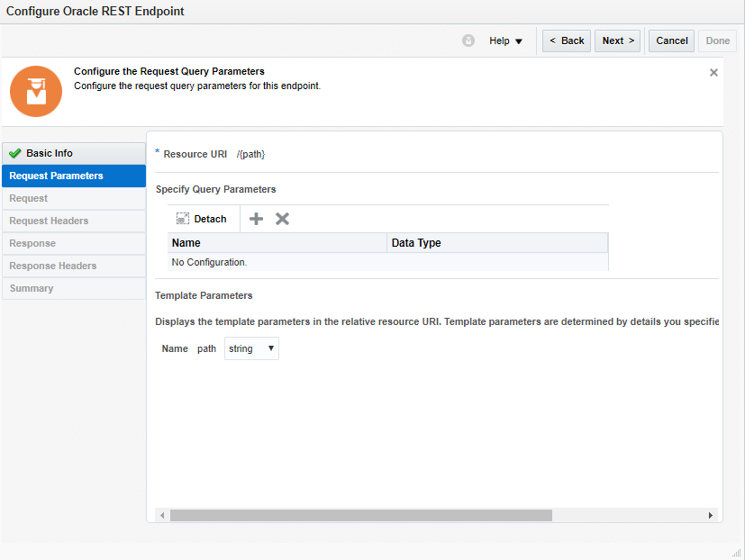Open the Request Headers step
Viewport: 745px width, 560px height.
coord(74,221)
